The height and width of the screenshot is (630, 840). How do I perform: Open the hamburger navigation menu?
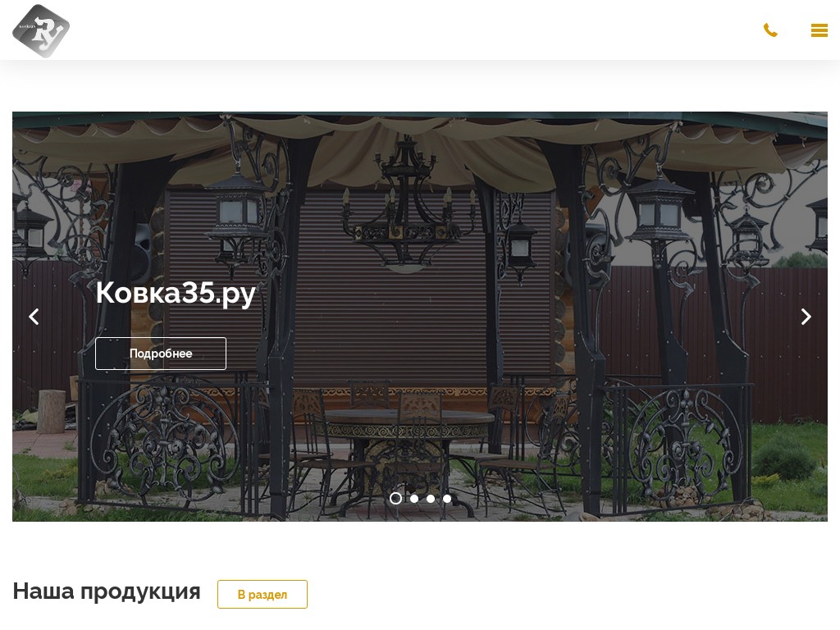click(x=819, y=30)
